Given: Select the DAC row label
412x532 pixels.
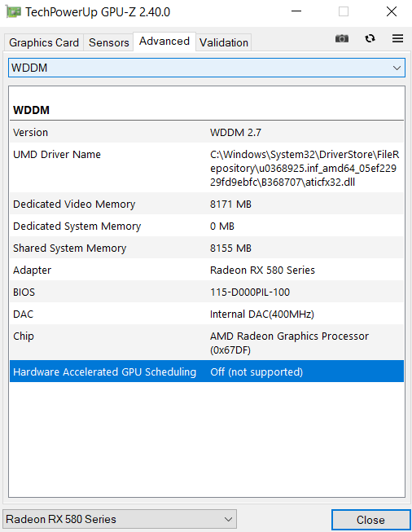Looking at the screenshot, I should pos(23,314).
